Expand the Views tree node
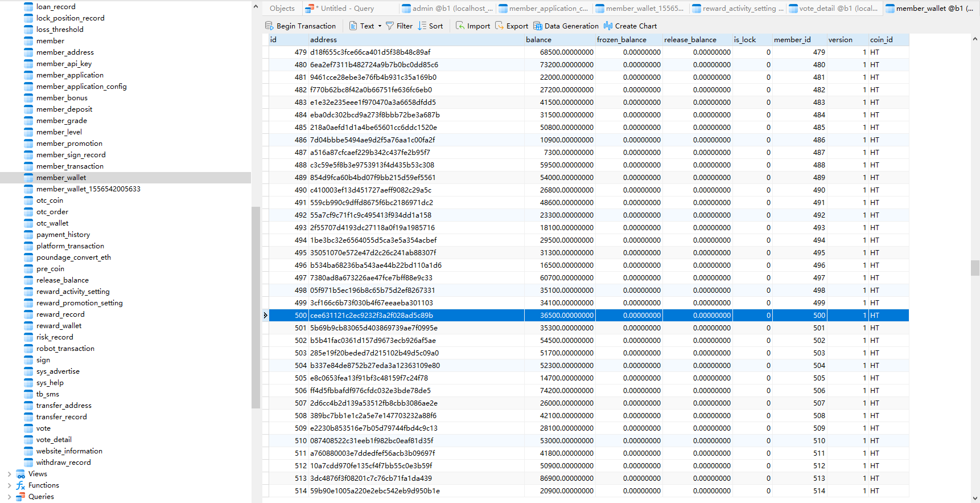This screenshot has width=980, height=503. coord(9,474)
